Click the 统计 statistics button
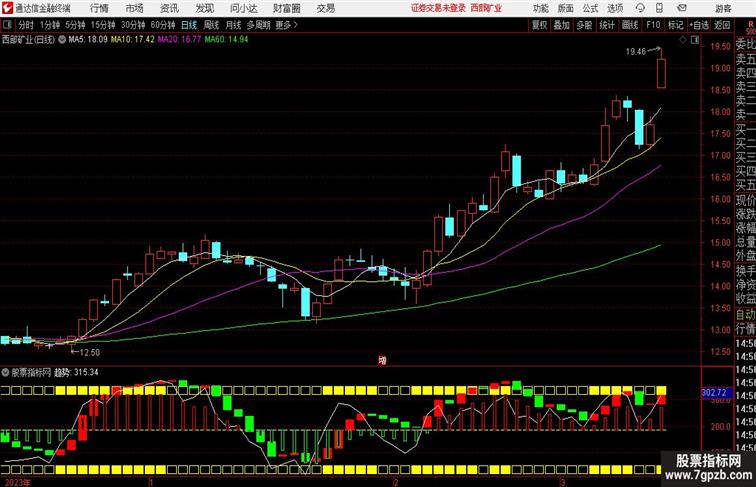 click(x=607, y=25)
